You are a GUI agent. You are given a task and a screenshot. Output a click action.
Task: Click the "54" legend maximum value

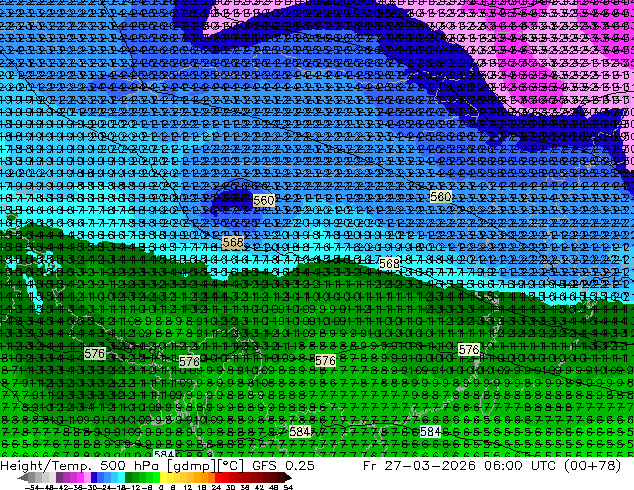[288, 487]
